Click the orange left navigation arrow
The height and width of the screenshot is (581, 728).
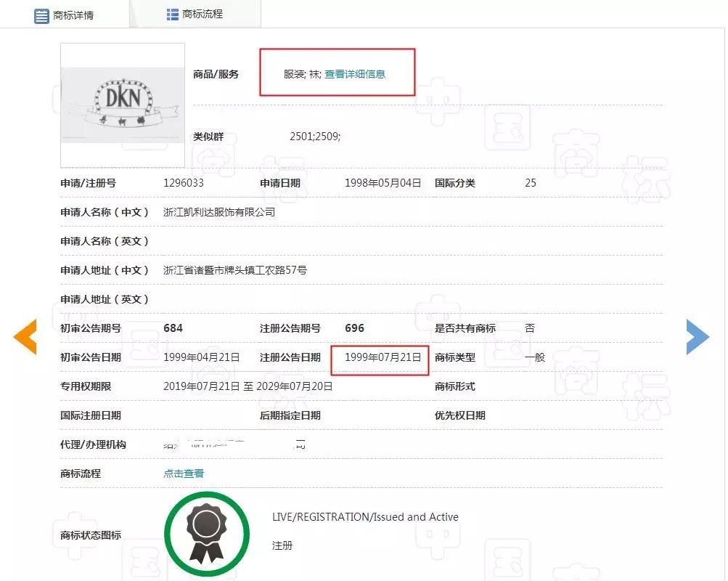pyautogui.click(x=26, y=336)
